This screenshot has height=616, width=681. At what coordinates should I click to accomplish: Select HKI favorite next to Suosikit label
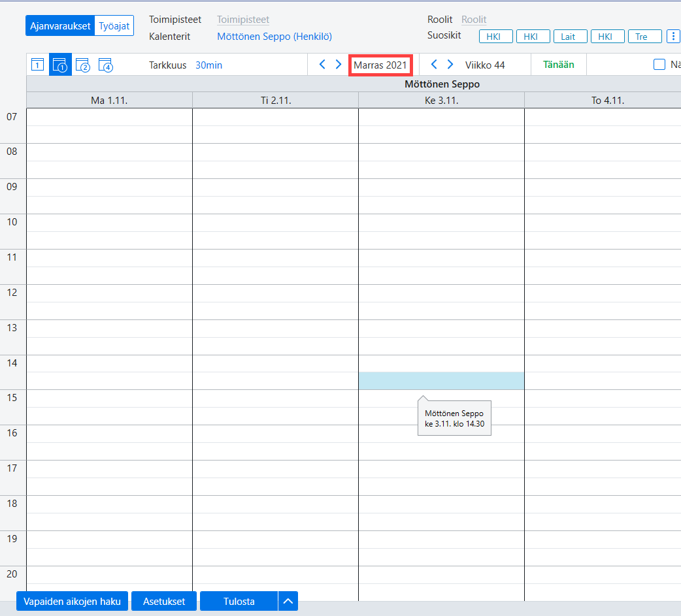(x=496, y=37)
